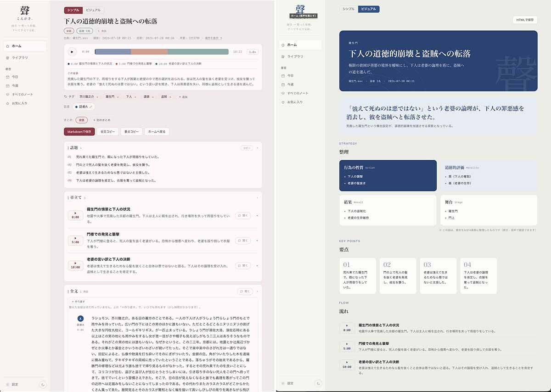The height and width of the screenshot is (392, 551).
Task: Collapse the 全文 section arrow
Action: [258, 291]
